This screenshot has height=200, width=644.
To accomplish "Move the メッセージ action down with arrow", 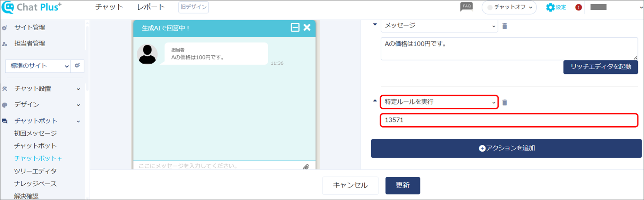I will point(375,24).
